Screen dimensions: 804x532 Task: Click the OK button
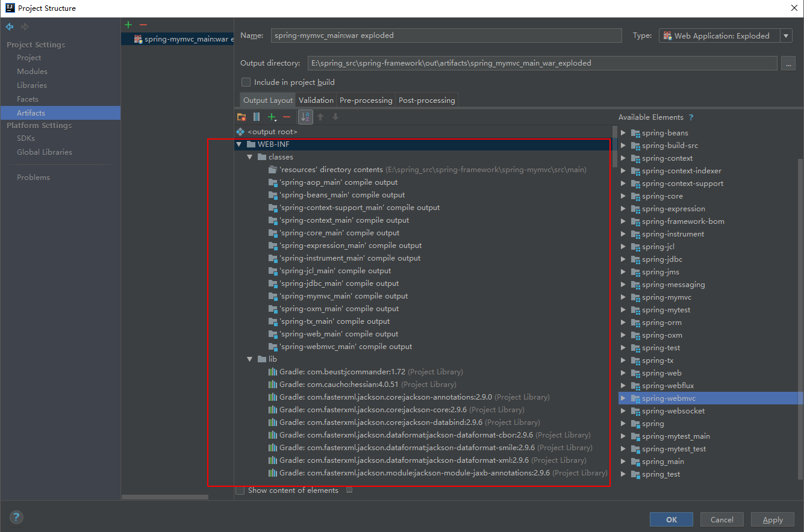[x=672, y=519]
